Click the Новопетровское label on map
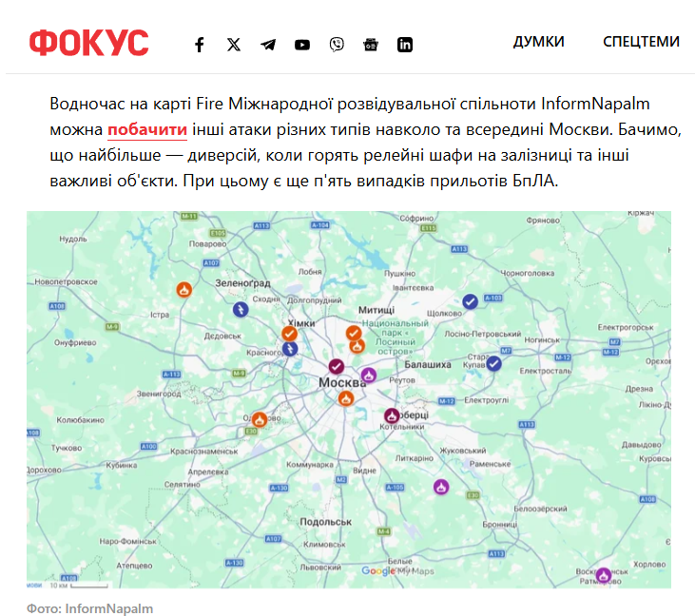 [x=66, y=281]
